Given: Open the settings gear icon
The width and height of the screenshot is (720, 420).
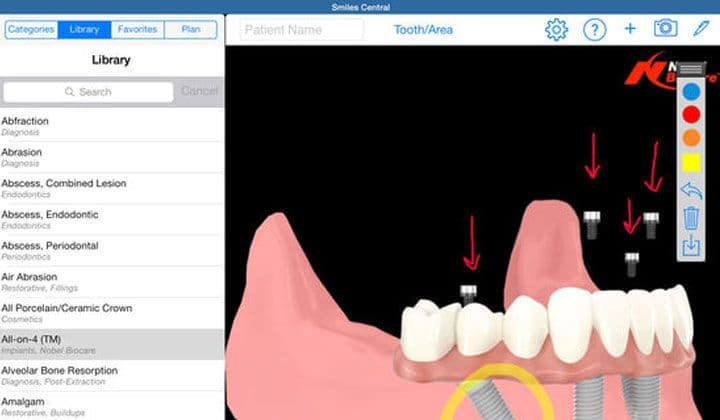Looking at the screenshot, I should [x=556, y=30].
